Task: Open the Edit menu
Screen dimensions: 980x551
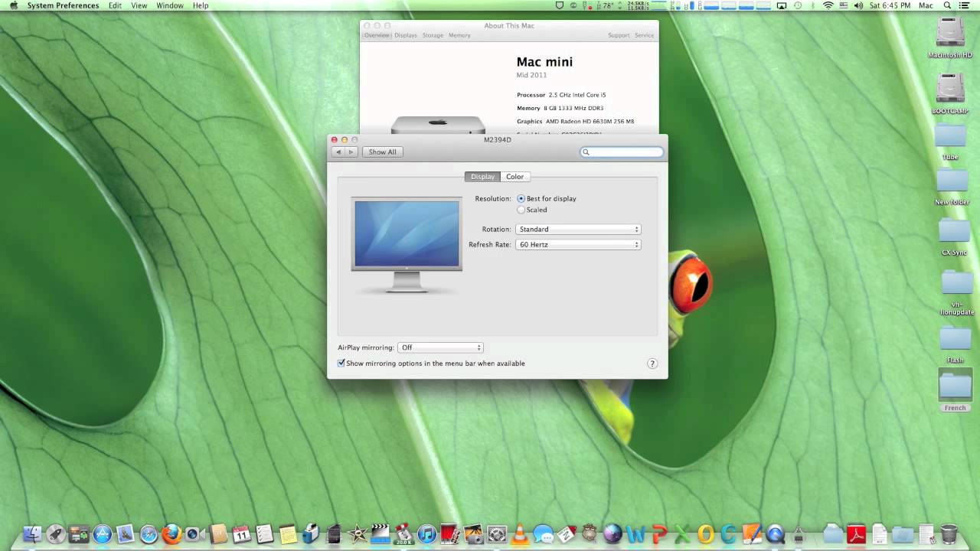Action: (115, 5)
